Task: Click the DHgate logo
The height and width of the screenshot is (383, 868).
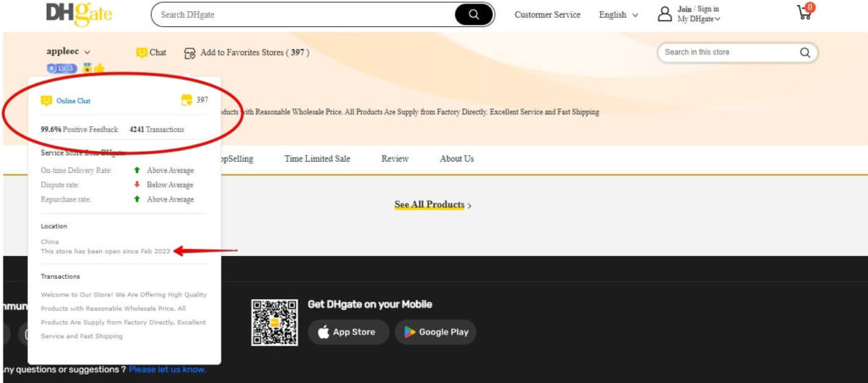Action: [x=79, y=14]
